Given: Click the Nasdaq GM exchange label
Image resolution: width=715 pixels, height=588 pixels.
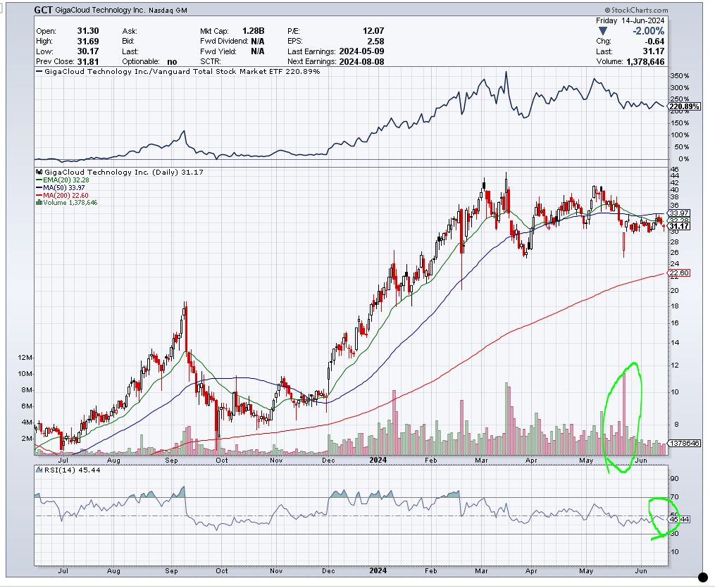Looking at the screenshot, I should pos(168,10).
